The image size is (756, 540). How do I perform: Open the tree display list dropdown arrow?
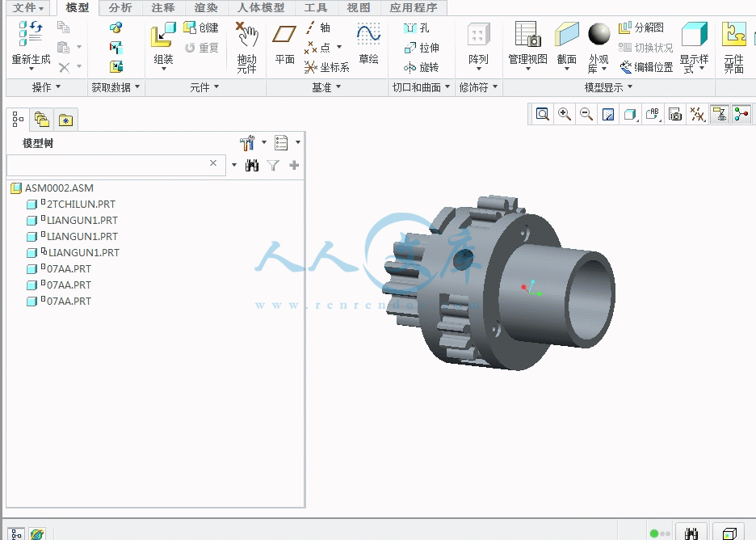298,142
